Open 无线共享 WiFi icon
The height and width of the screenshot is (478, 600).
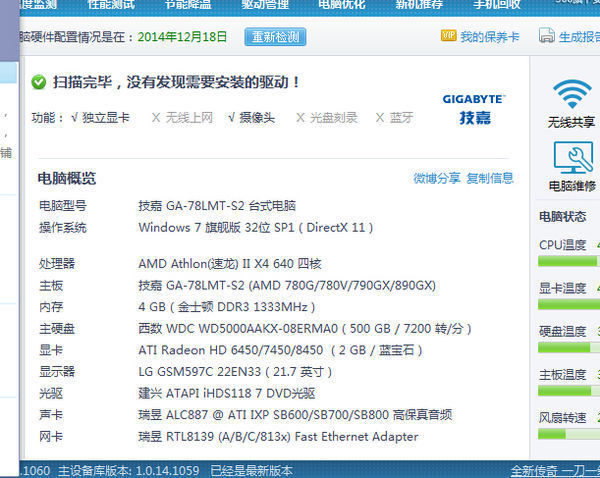[x=572, y=94]
